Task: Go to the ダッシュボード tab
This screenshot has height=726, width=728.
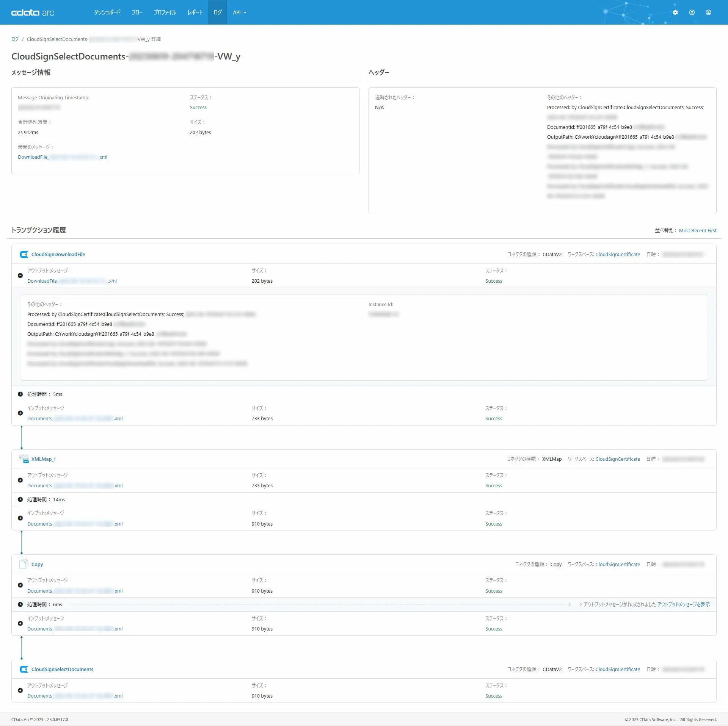Action: click(x=107, y=13)
